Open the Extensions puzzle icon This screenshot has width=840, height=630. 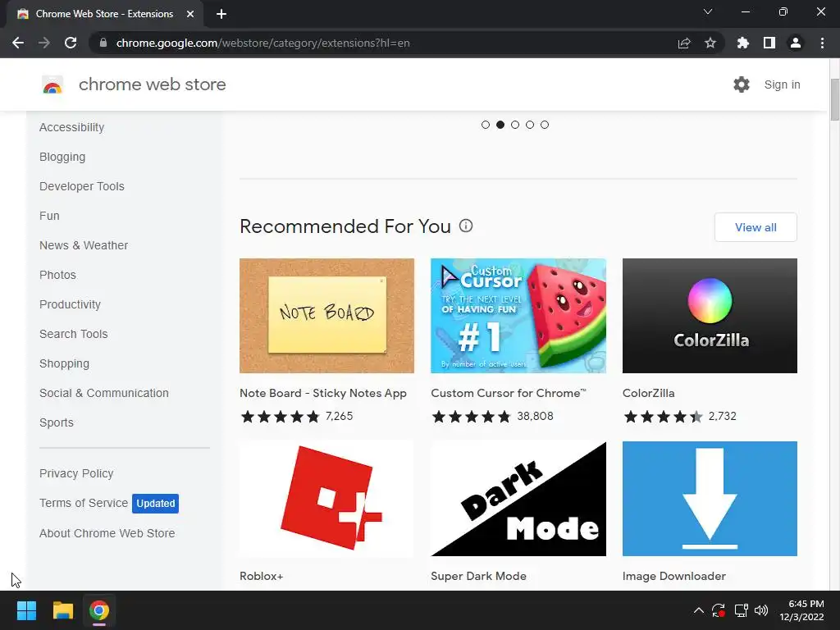pyautogui.click(x=742, y=43)
